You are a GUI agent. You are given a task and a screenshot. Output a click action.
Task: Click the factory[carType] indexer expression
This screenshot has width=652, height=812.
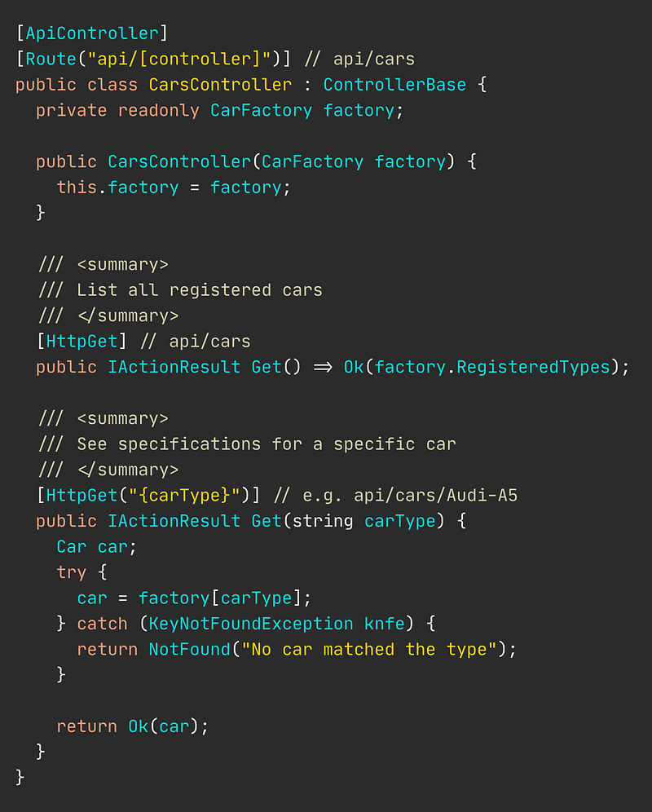click(x=220, y=598)
